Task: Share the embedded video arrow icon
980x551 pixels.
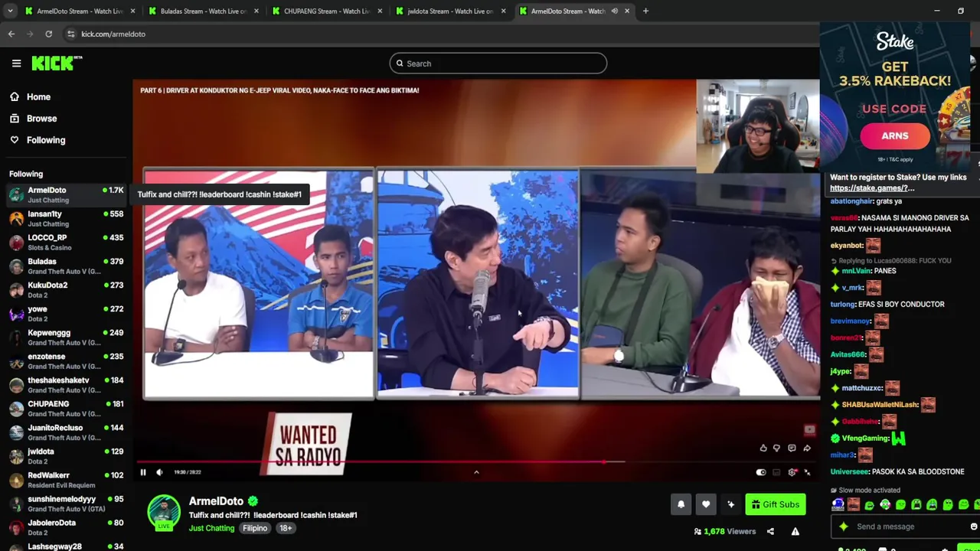Action: tap(806, 448)
